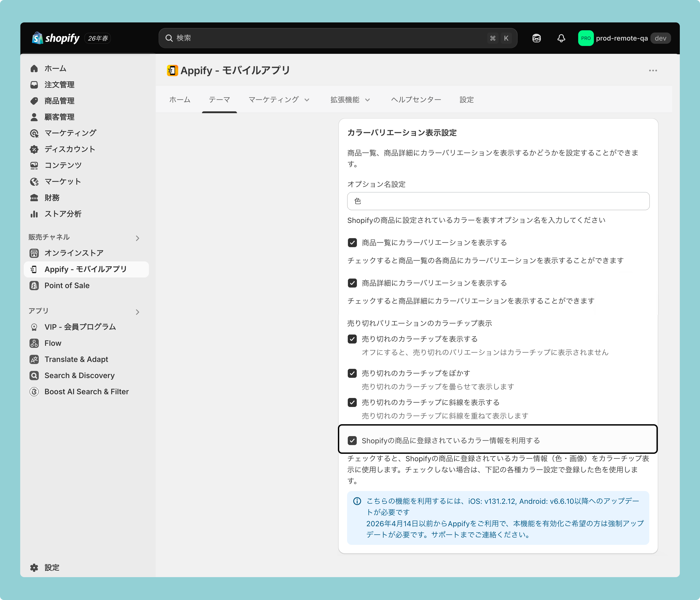Click the カラーバリエーション表示設定 heading

402,133
